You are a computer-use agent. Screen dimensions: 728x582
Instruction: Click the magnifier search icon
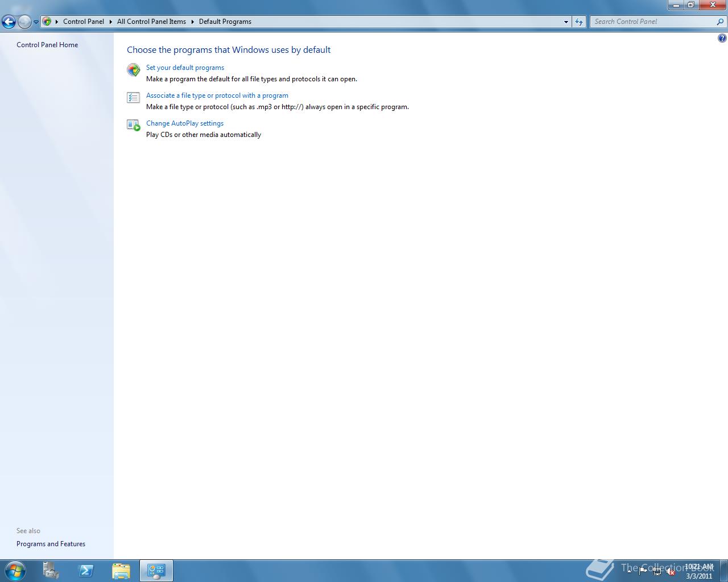[x=721, y=22]
